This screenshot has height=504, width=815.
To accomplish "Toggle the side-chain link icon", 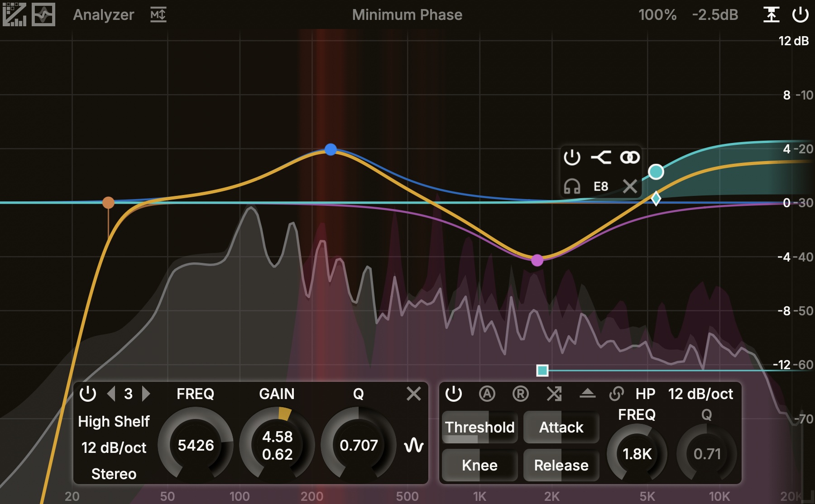I will point(617,394).
